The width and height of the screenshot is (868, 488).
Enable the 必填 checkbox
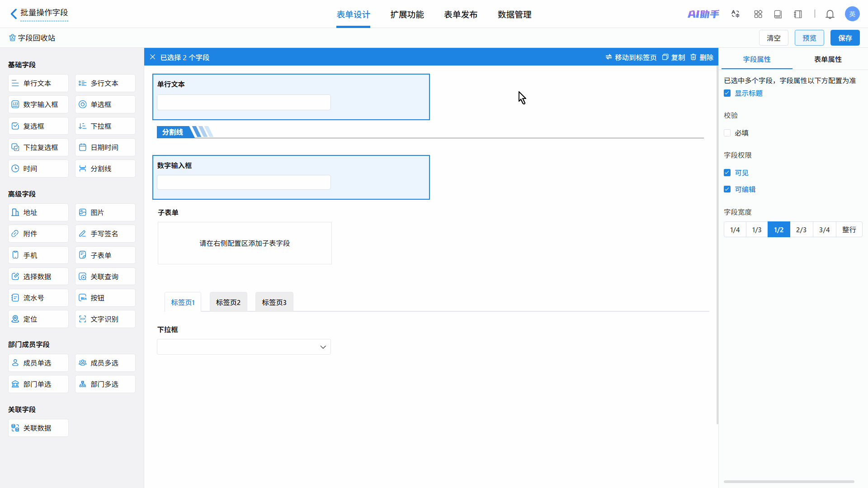pos(727,133)
